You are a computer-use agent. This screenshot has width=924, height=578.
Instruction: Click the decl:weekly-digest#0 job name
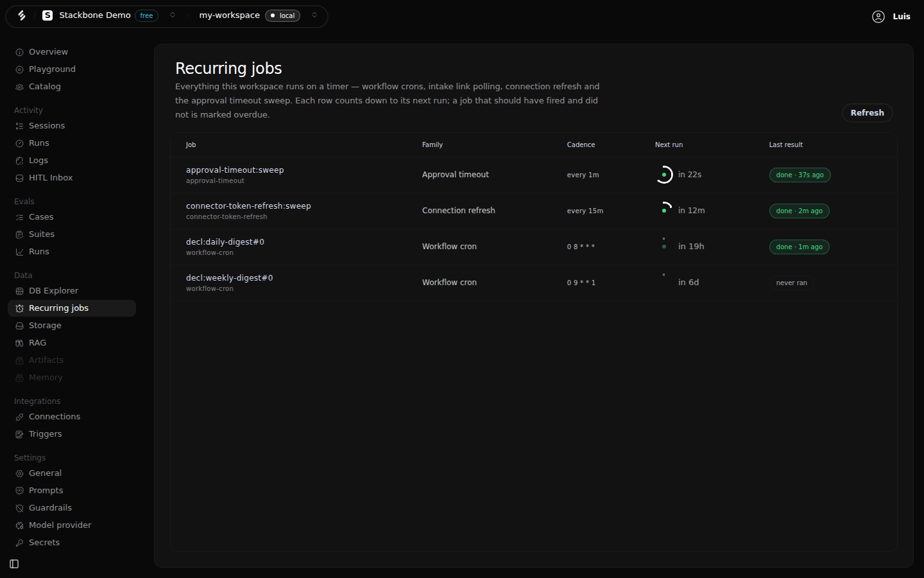pyautogui.click(x=230, y=278)
